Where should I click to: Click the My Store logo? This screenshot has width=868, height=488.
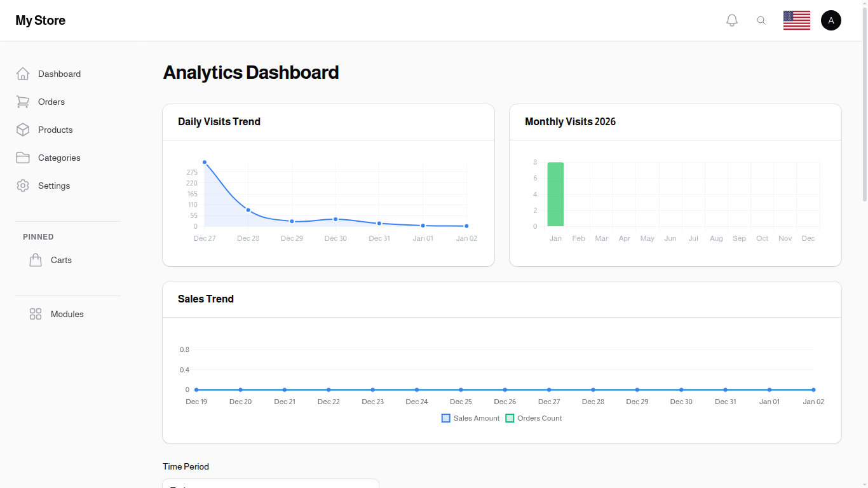[x=40, y=20]
